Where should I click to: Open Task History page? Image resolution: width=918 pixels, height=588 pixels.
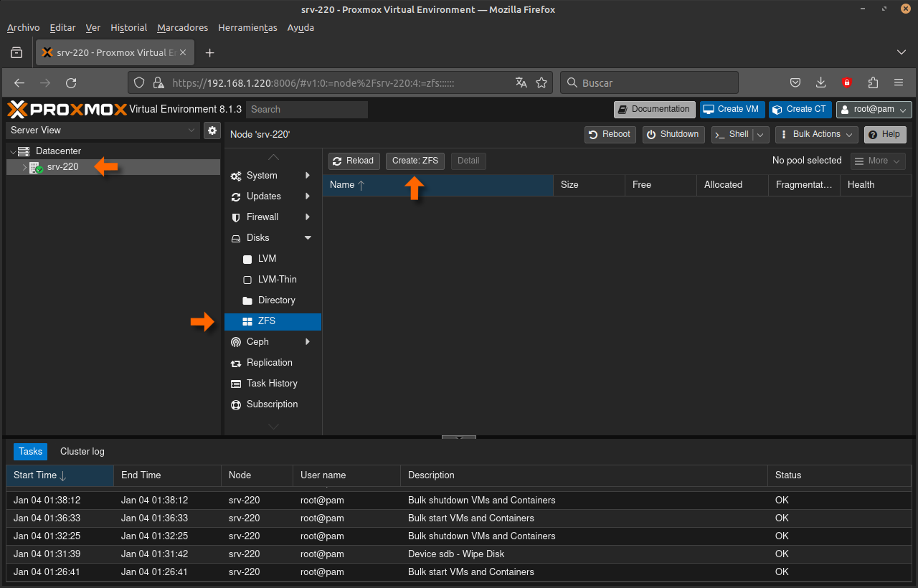coord(273,384)
